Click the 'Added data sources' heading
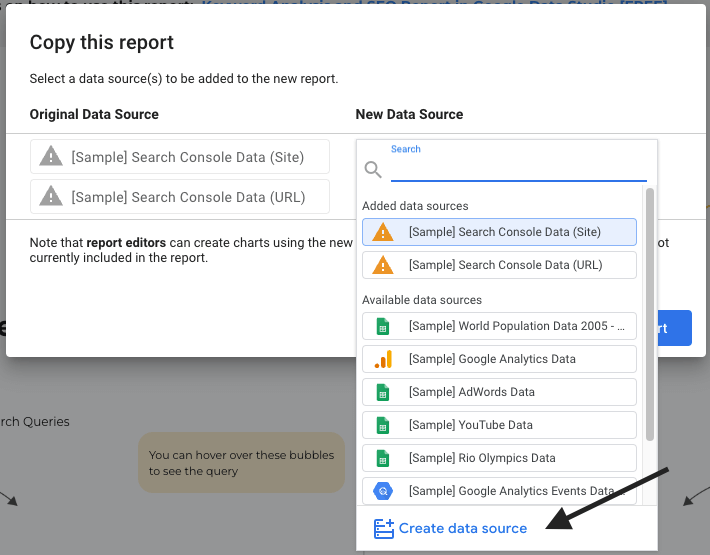 tap(415, 206)
